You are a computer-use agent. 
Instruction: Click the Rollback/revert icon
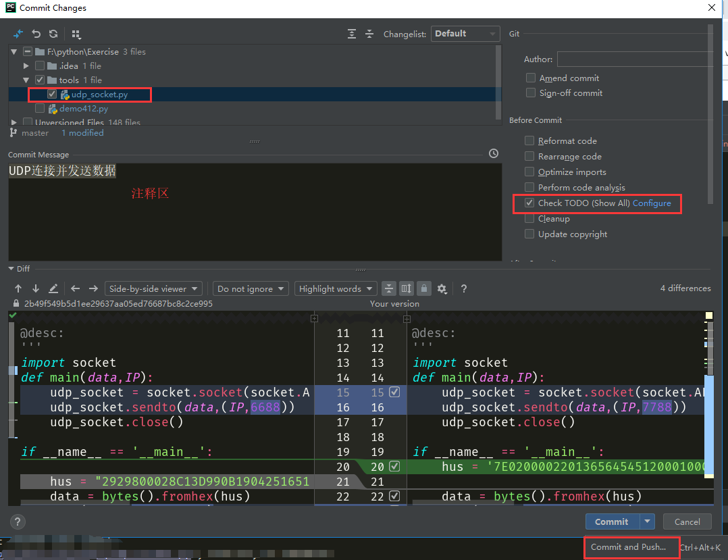(x=36, y=34)
